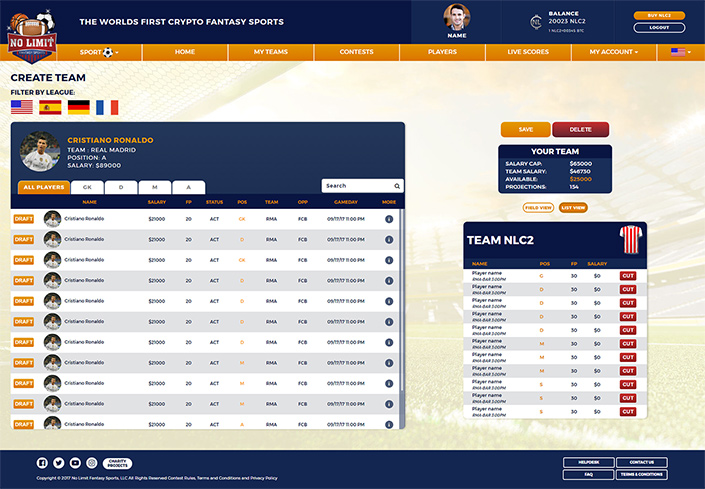
Task: Open the Twitter icon in footer
Action: click(x=58, y=463)
